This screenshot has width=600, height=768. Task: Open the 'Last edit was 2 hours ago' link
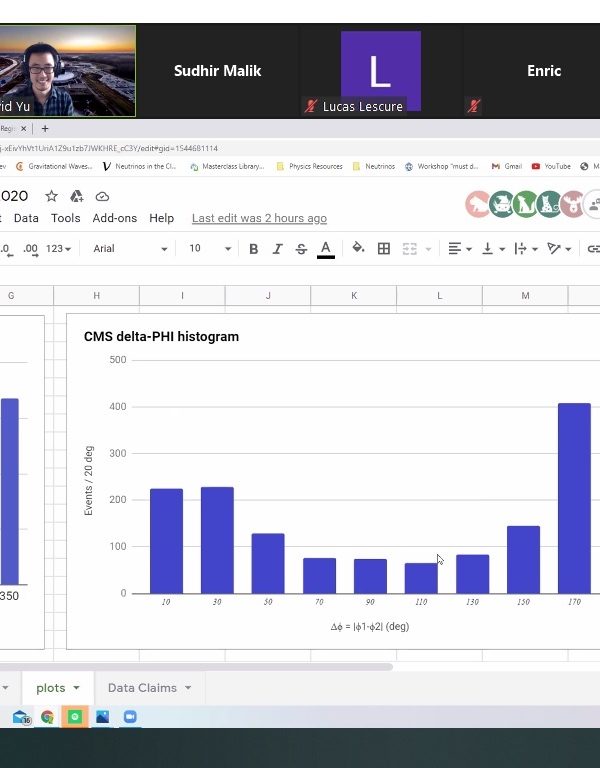coord(259,218)
